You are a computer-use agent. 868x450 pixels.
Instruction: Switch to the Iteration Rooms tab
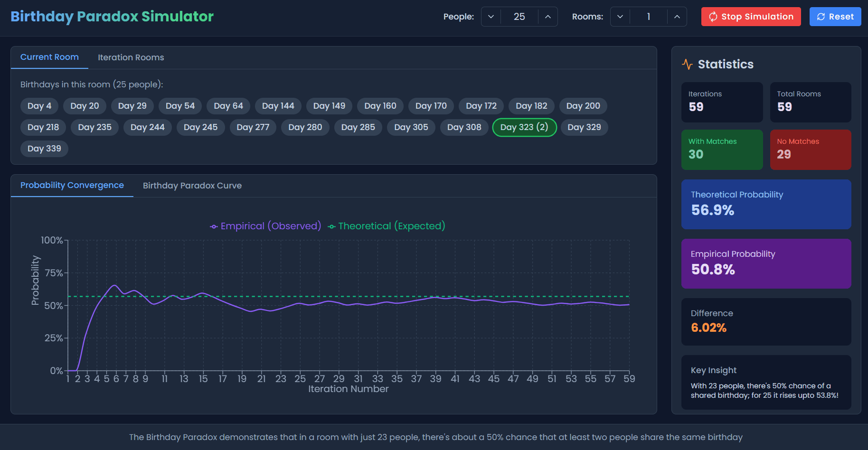click(x=131, y=57)
